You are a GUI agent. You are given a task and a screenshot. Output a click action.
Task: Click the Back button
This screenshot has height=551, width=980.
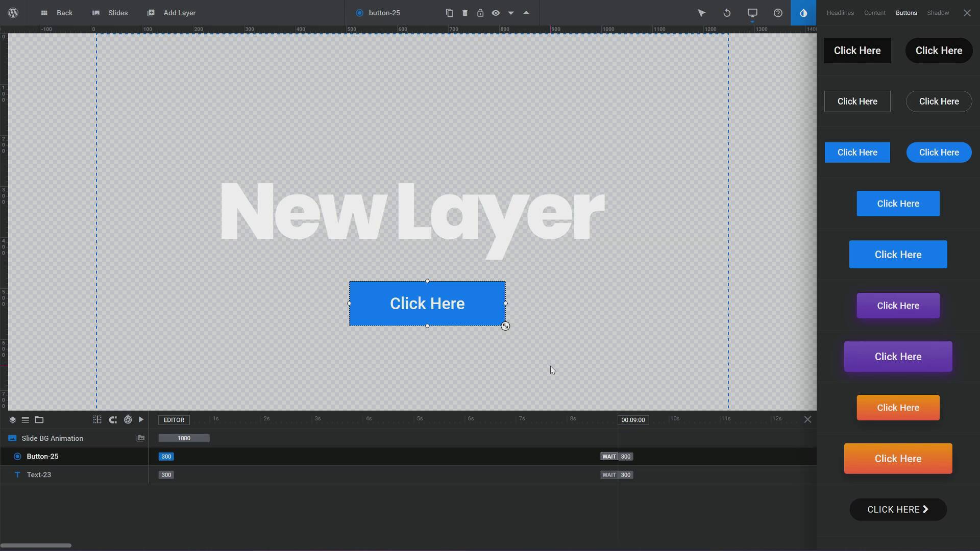[57, 13]
